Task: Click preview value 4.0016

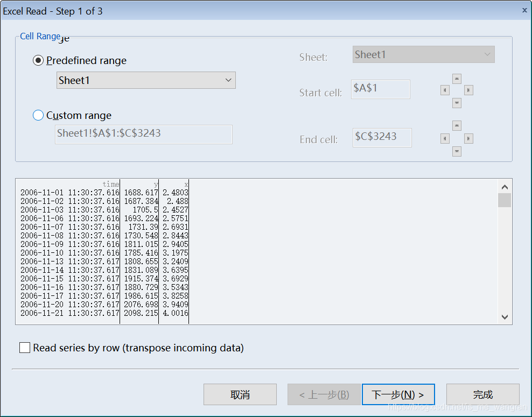Action: [x=176, y=313]
